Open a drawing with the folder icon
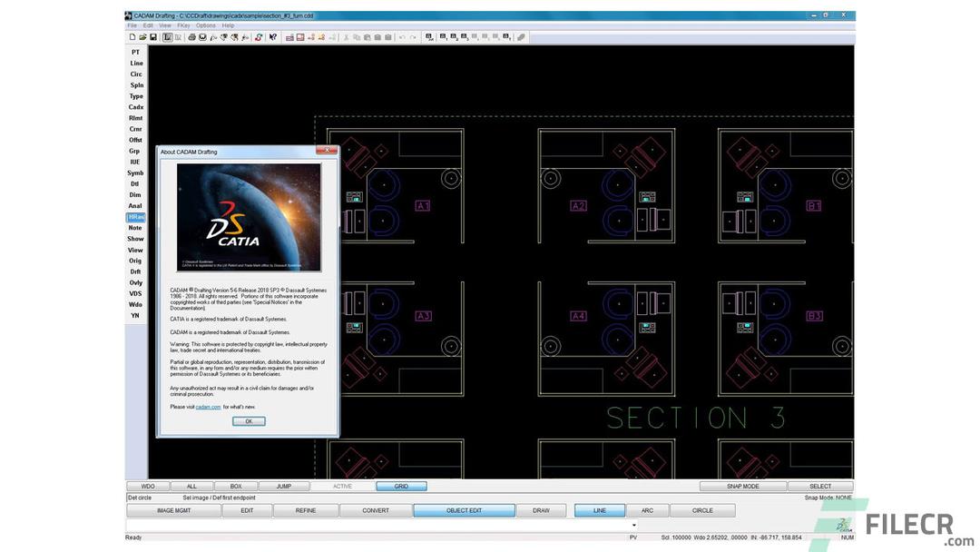980x552 pixels. click(142, 36)
